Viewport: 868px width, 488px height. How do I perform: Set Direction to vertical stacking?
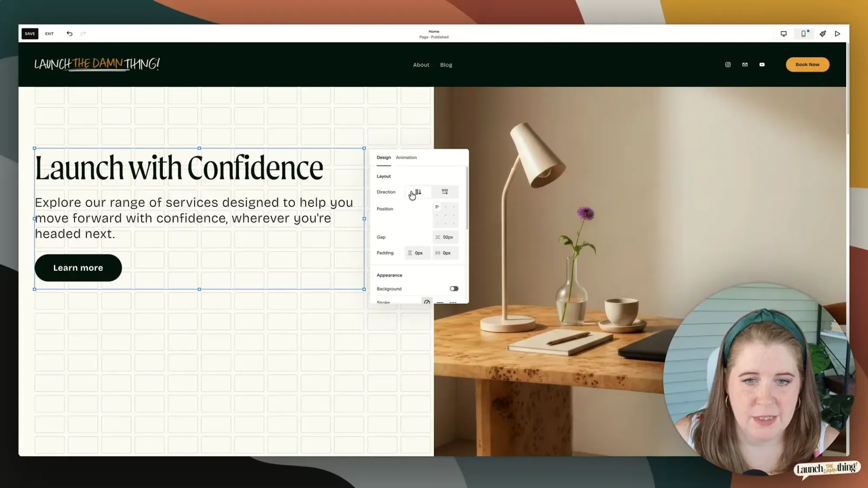tap(418, 192)
